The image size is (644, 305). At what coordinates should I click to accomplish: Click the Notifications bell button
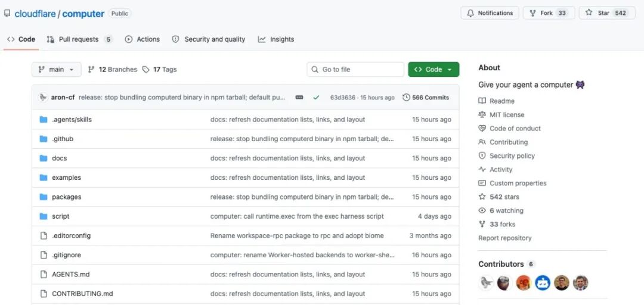click(x=490, y=13)
